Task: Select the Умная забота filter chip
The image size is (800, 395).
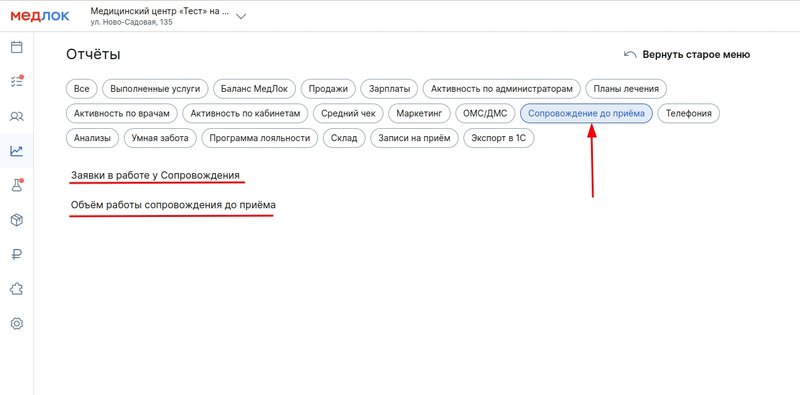Action: [x=160, y=138]
